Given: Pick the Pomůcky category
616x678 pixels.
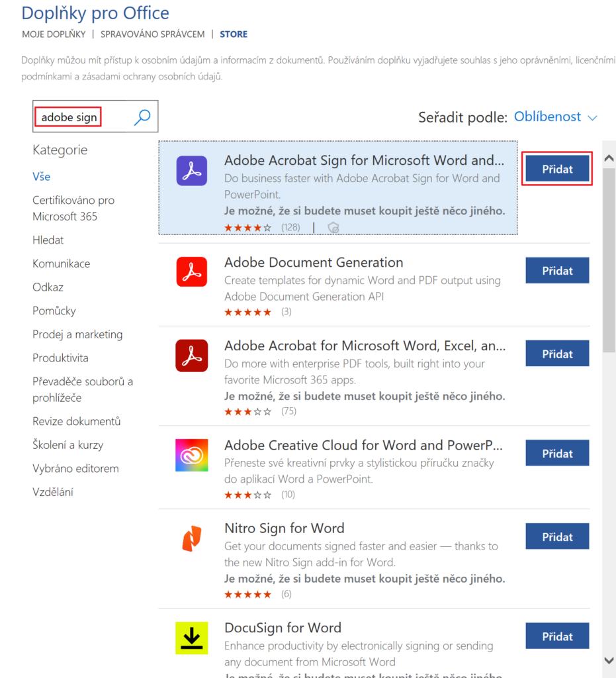Looking at the screenshot, I should tap(54, 311).
